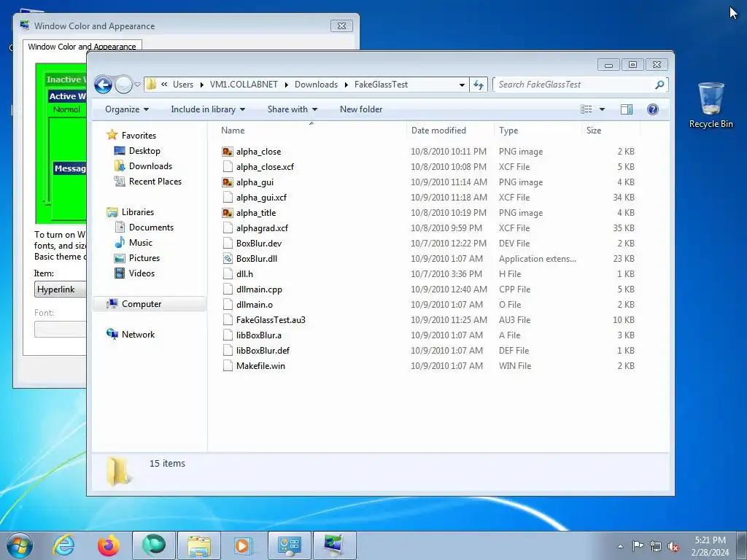Image resolution: width=747 pixels, height=560 pixels.
Task: Click the folder icon in the address bar
Action: coord(151,85)
